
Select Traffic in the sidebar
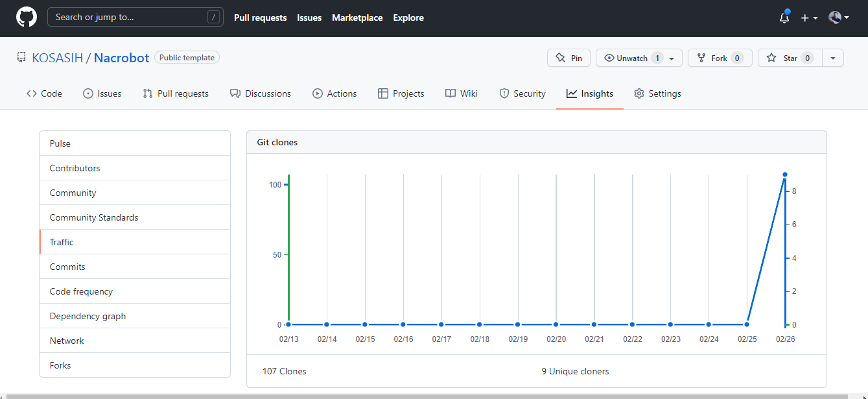[x=135, y=242]
